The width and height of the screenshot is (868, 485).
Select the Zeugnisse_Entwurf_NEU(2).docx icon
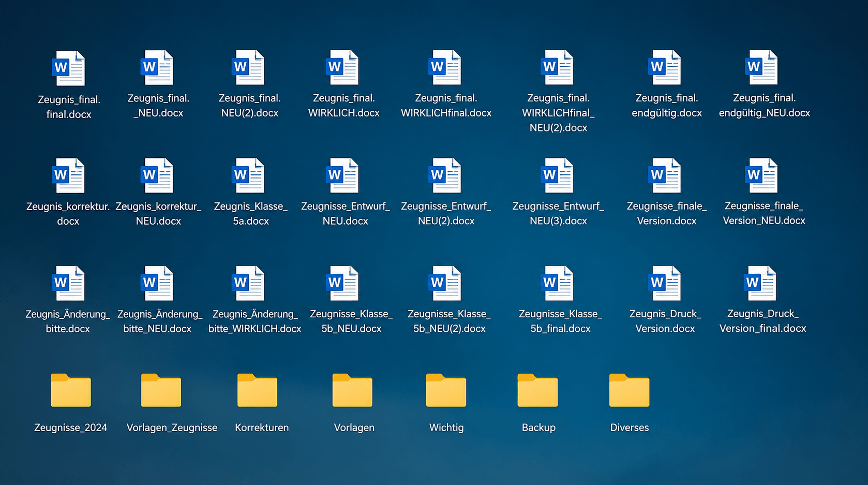click(445, 175)
